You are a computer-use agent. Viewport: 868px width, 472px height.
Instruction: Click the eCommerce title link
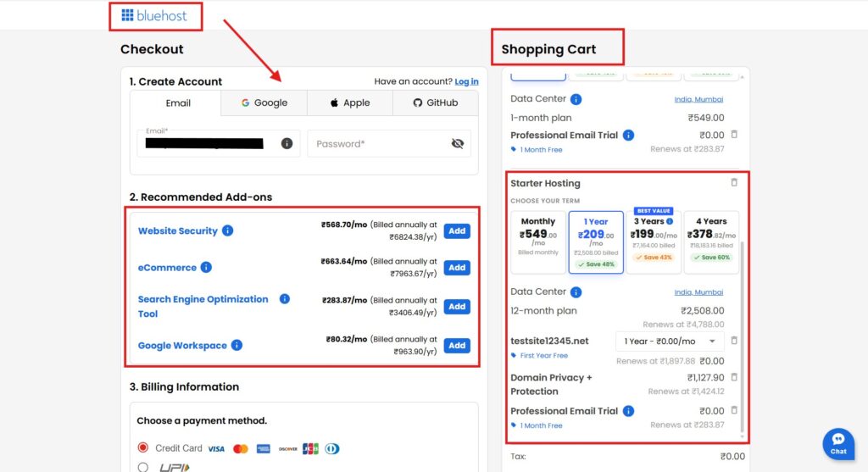click(167, 268)
